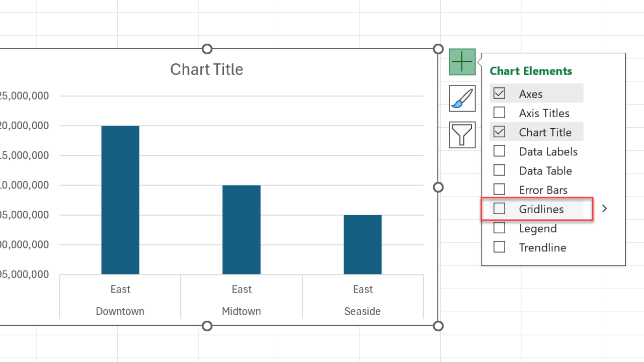Enable the Axis Titles checkbox
The height and width of the screenshot is (362, 644).
point(499,113)
